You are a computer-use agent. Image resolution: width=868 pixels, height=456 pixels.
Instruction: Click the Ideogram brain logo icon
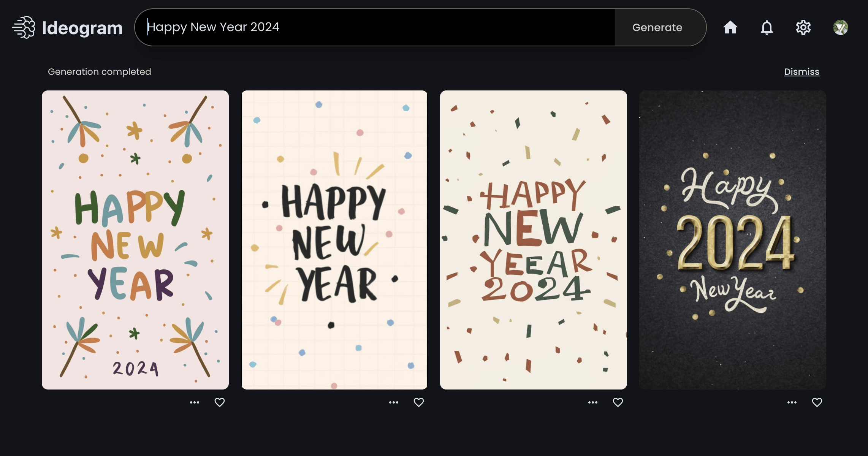coord(24,27)
